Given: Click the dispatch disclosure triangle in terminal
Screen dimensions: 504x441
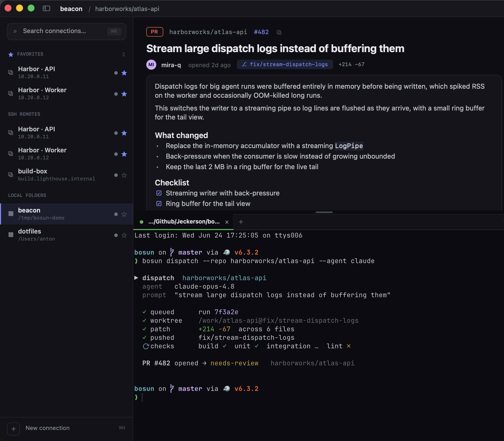Looking at the screenshot, I should 136,278.
